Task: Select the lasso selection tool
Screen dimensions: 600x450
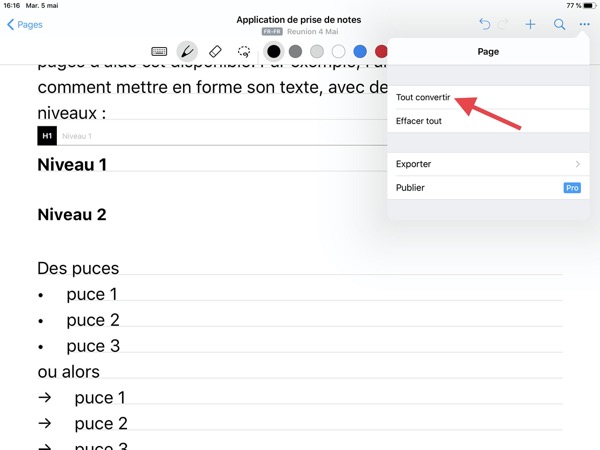Action: point(244,51)
